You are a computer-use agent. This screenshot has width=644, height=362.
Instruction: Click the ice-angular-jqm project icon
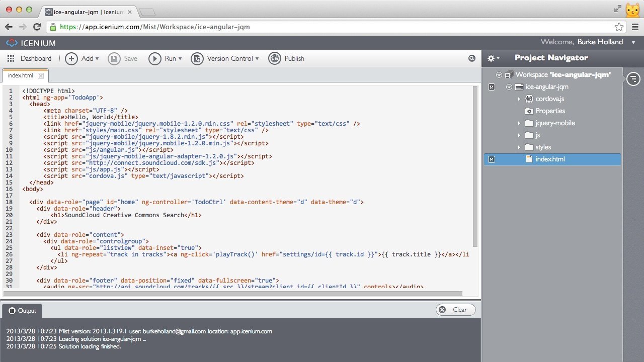519,87
